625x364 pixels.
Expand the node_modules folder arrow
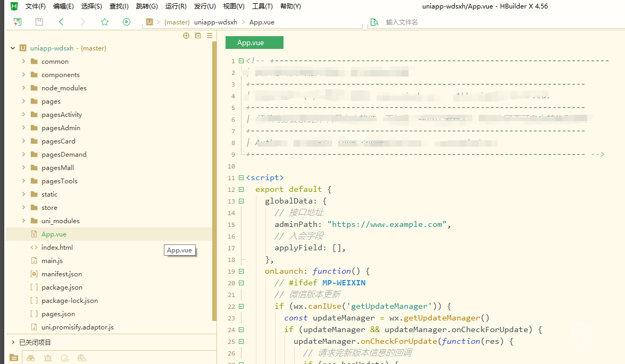tap(23, 88)
